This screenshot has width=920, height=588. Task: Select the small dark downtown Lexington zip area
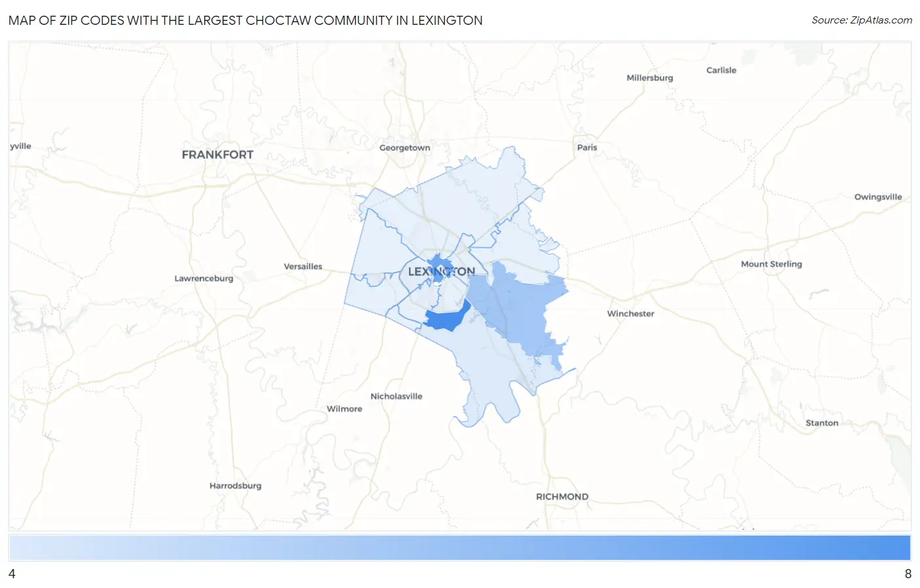point(440,268)
